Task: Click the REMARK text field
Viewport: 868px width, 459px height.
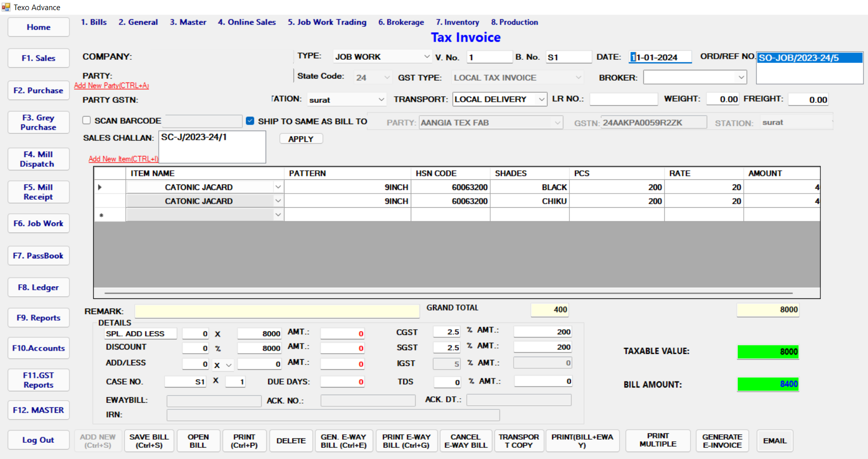Action: point(277,311)
